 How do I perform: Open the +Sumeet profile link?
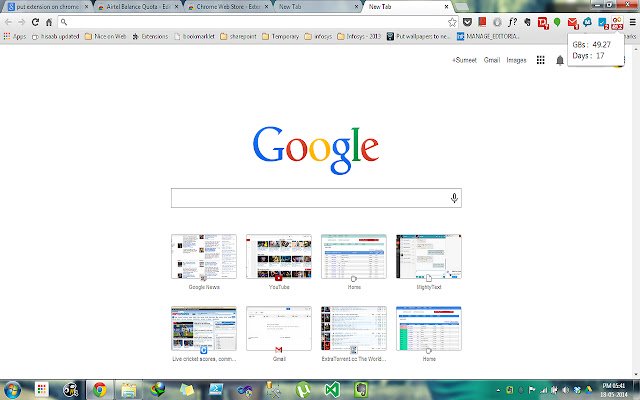[464, 60]
